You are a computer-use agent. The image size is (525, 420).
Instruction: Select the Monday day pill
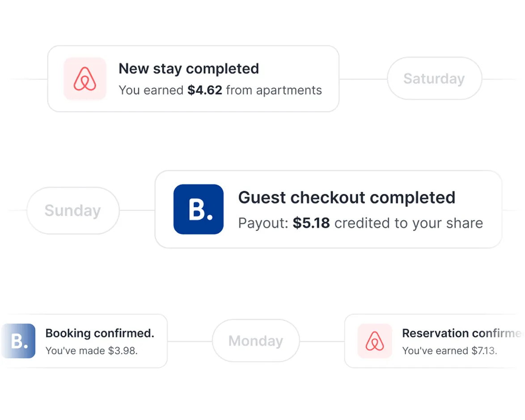tap(255, 341)
